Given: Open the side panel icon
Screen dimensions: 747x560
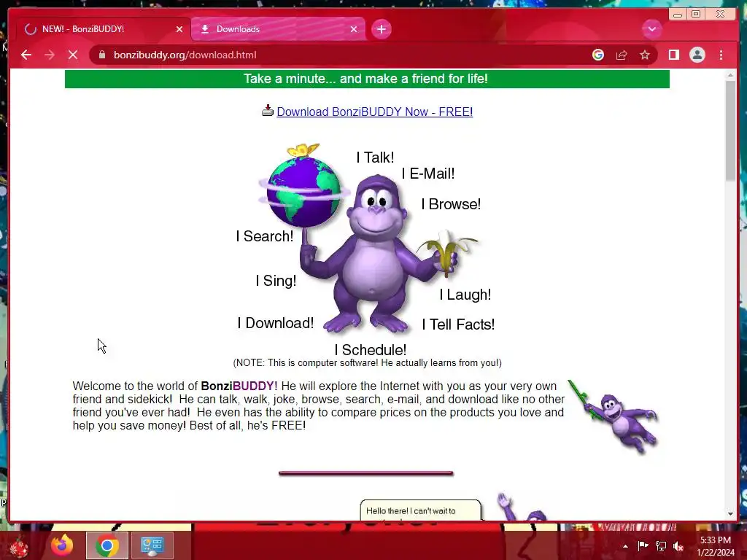Looking at the screenshot, I should 673,55.
